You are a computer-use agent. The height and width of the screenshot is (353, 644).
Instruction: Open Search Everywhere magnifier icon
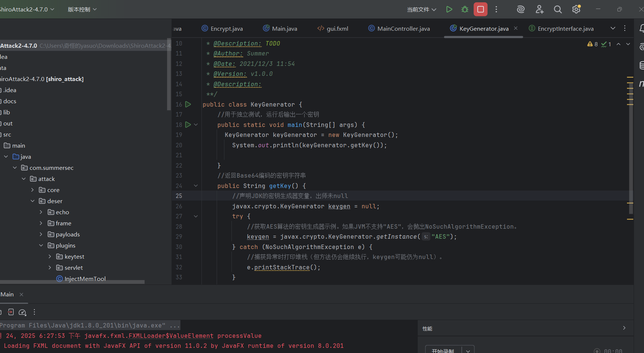(557, 10)
